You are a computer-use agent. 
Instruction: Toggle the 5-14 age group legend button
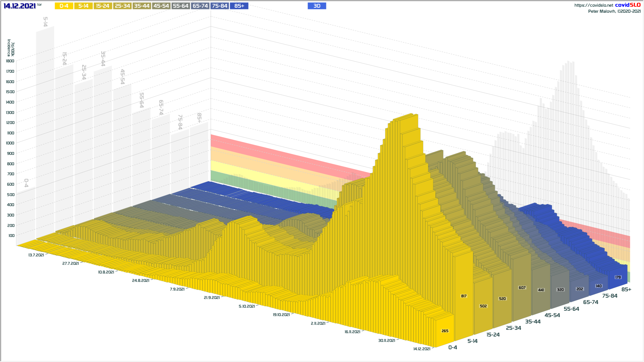click(83, 6)
